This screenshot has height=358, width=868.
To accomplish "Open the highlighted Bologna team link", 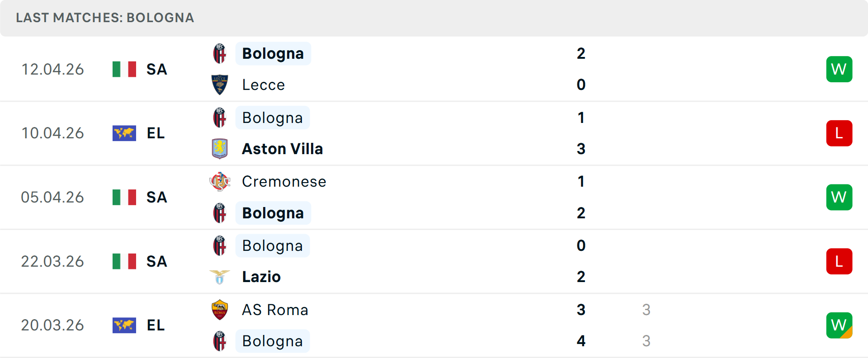I will 273,53.
